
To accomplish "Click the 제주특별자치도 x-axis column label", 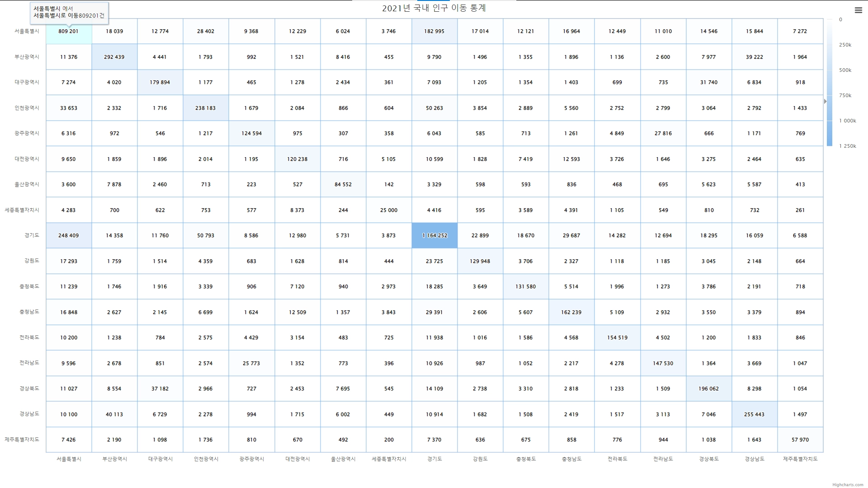I will pyautogui.click(x=800, y=459).
